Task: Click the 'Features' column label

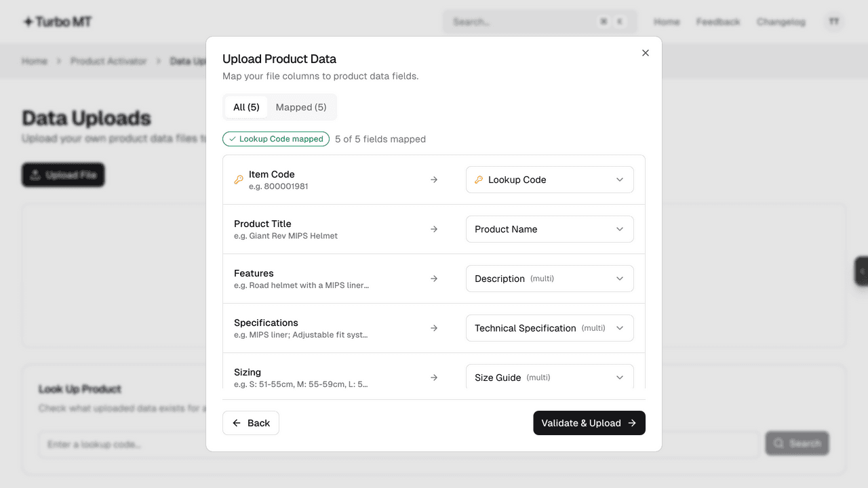Action: 254,273
